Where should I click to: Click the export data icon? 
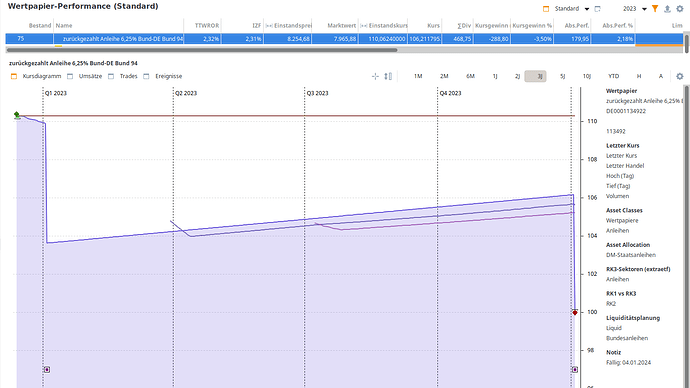[x=667, y=8]
